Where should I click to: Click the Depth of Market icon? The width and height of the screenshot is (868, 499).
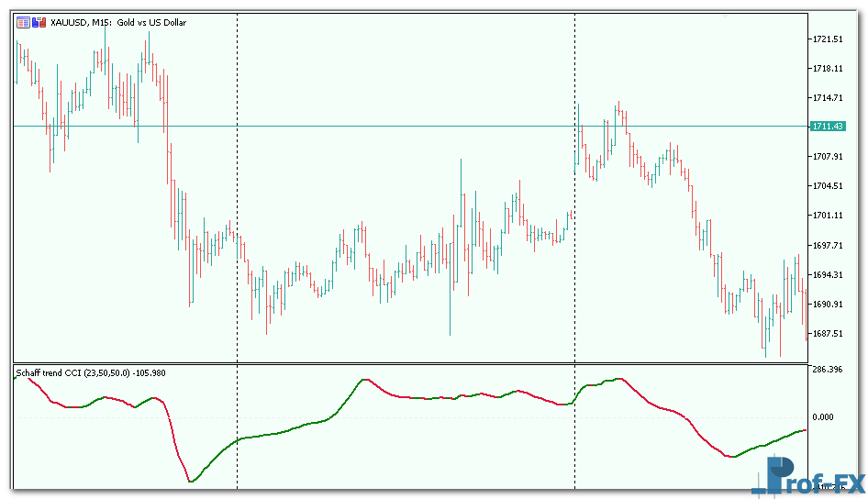pyautogui.click(x=39, y=22)
